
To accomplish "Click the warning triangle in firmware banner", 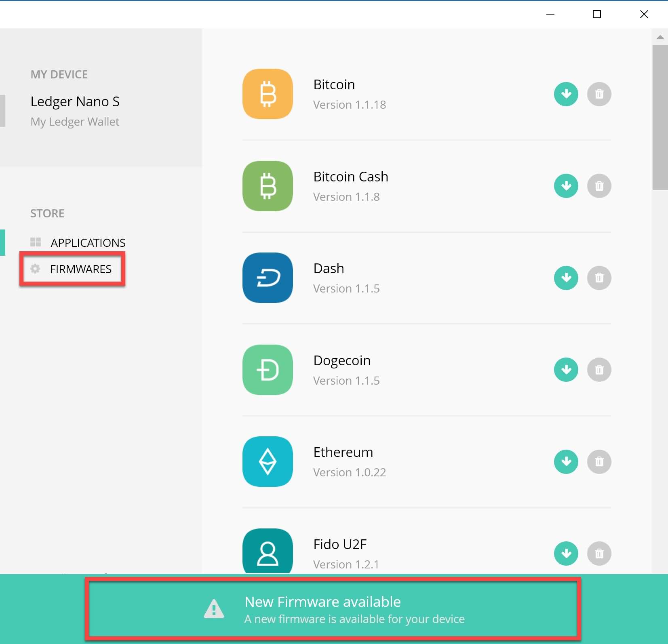I will tap(214, 609).
